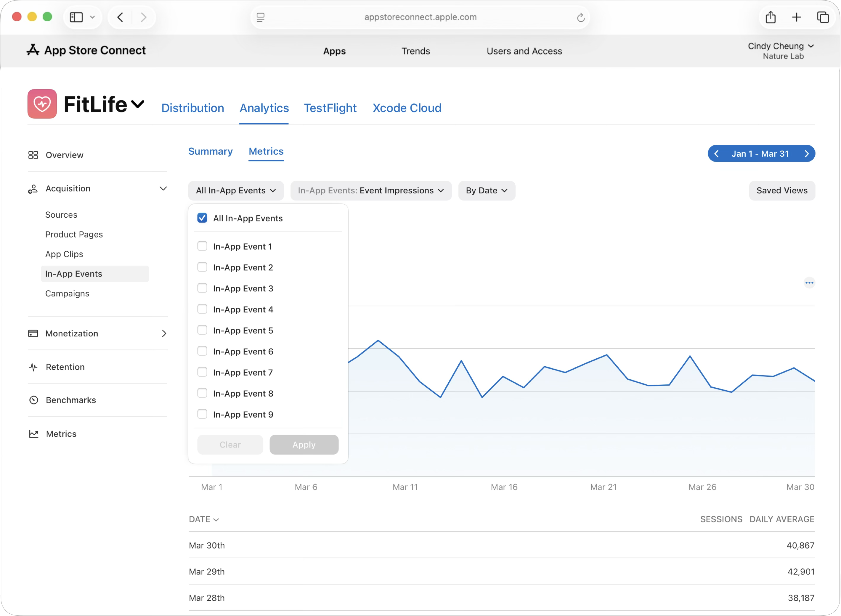This screenshot has width=841, height=616.
Task: Open the Overview grid icon
Action: [x=33, y=155]
